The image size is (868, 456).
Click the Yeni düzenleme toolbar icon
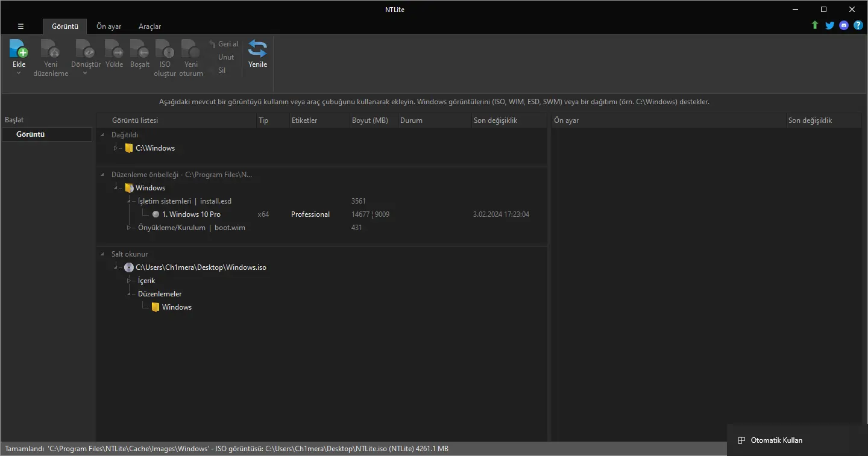click(51, 49)
